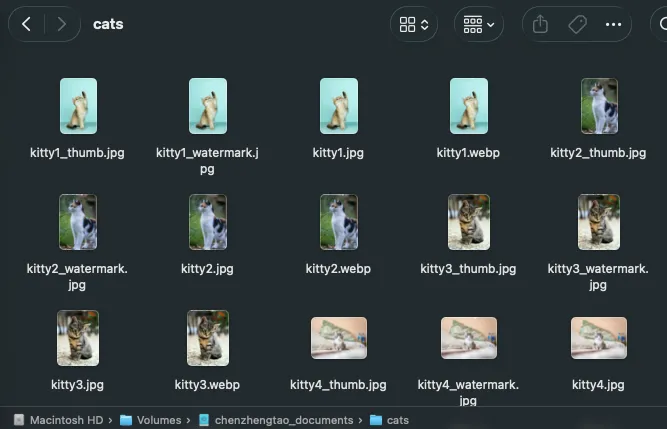Viewport: 667px width, 429px height.
Task: Open the more actions ellipsis menu
Action: point(613,24)
